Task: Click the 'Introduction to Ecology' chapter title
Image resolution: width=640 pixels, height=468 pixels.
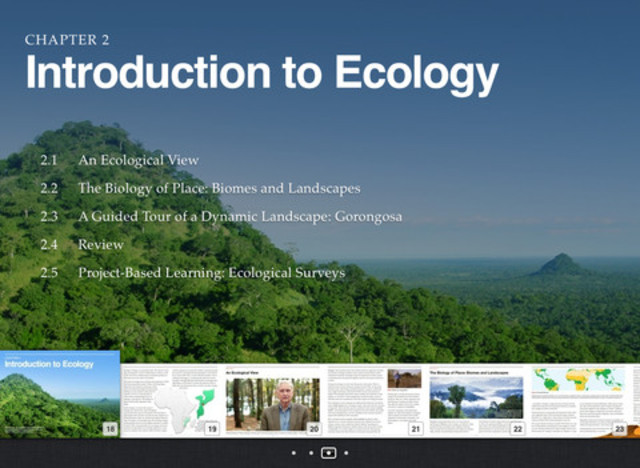Action: pyautogui.click(x=262, y=74)
